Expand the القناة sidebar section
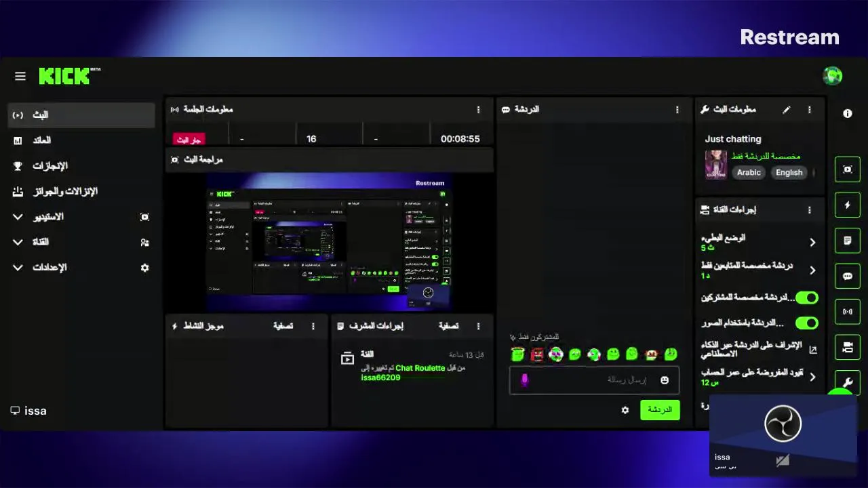This screenshot has width=868, height=488. 18,242
